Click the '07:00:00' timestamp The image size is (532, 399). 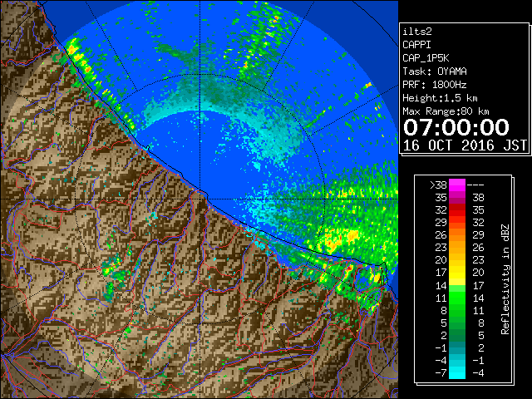click(456, 127)
